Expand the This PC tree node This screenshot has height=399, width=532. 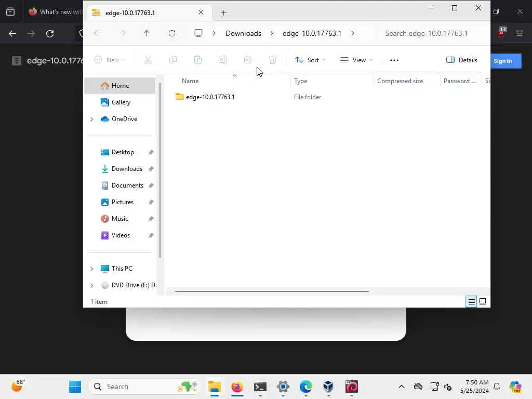point(91,269)
